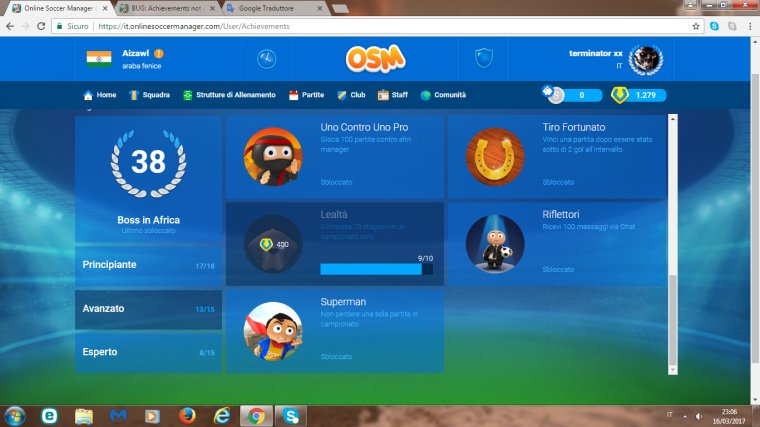Select the Esperto category

[148, 352]
